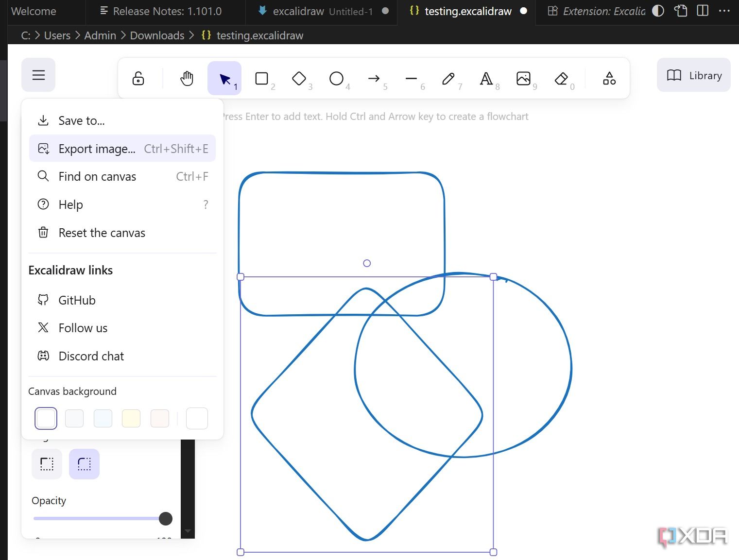Open the Discord chat link

click(x=122, y=356)
